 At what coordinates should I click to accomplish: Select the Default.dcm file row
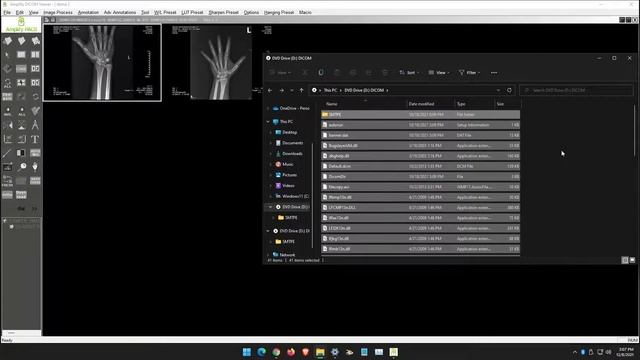point(420,166)
